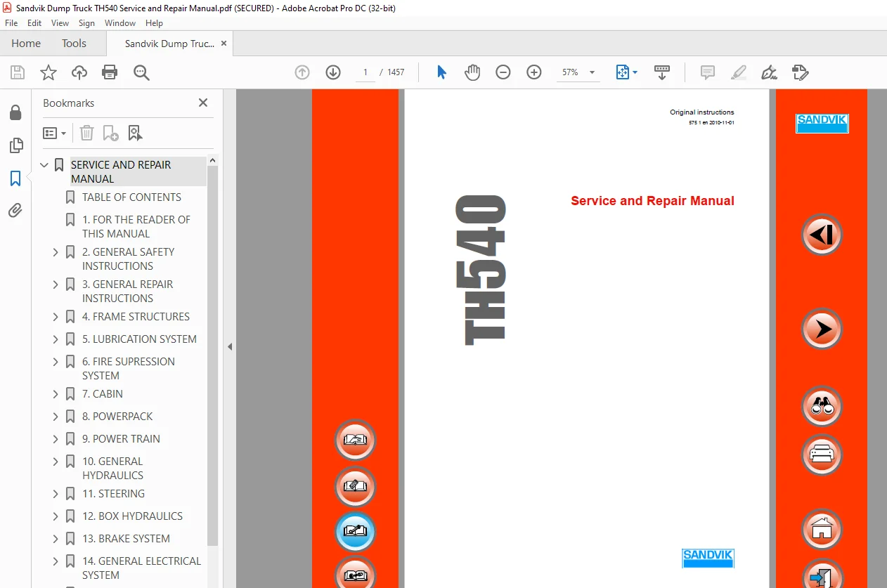Open 11. STEERING bookmark
Image resolution: width=887 pixels, height=588 pixels.
113,494
